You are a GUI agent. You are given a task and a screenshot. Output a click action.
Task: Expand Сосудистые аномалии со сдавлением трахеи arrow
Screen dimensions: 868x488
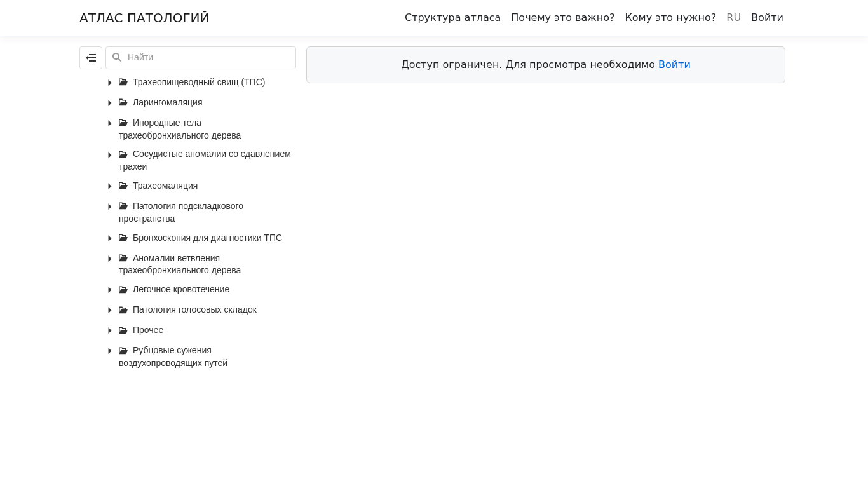(110, 155)
